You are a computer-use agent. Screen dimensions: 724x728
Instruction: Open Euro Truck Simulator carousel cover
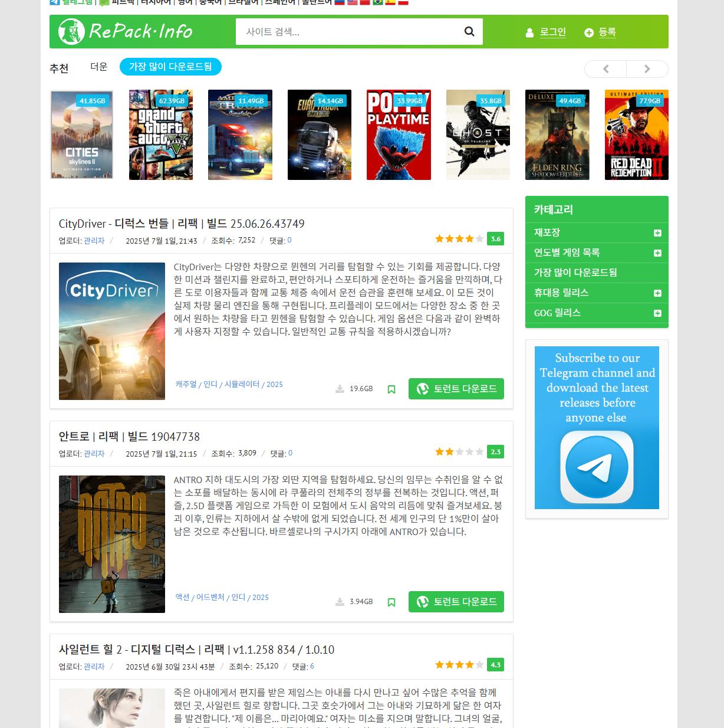pos(320,135)
